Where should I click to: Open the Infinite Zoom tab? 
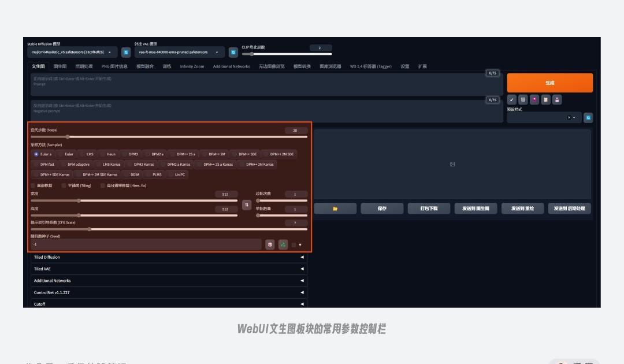click(192, 66)
